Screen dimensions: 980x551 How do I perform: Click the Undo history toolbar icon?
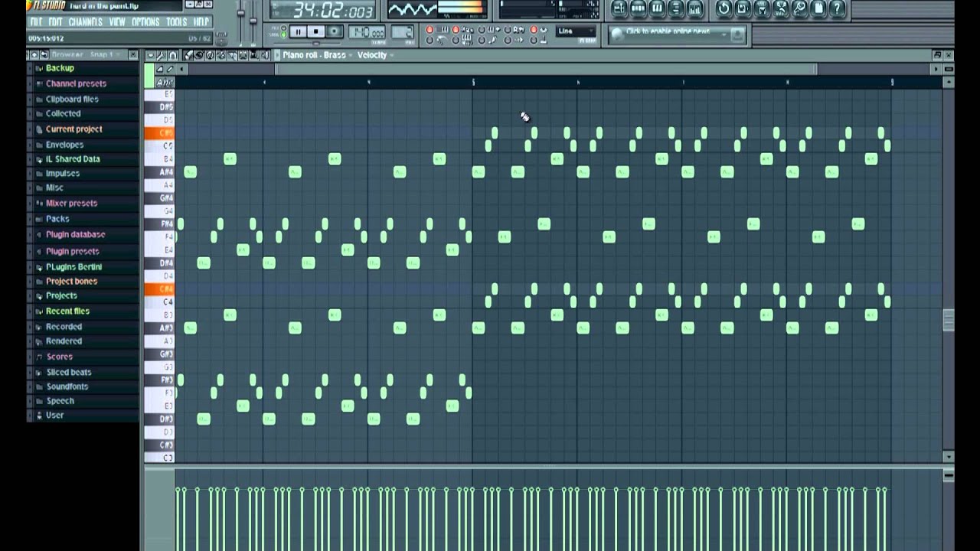[x=724, y=9]
